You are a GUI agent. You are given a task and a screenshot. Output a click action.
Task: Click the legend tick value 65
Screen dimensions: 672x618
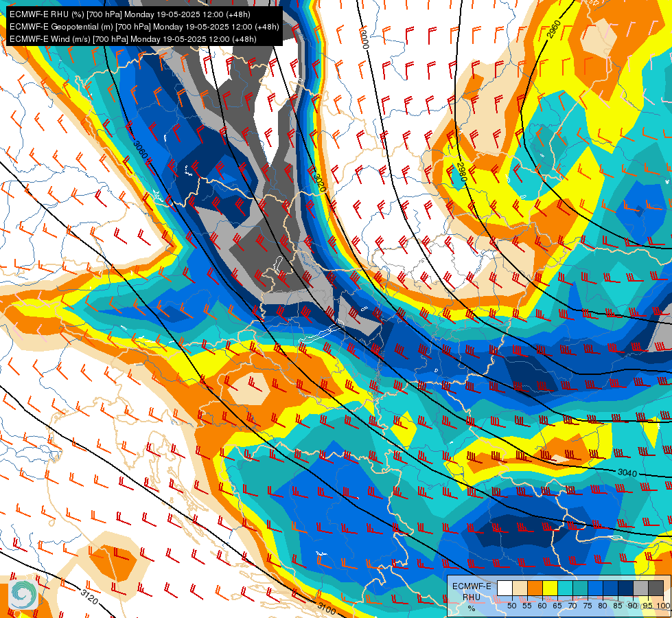pos(557,606)
